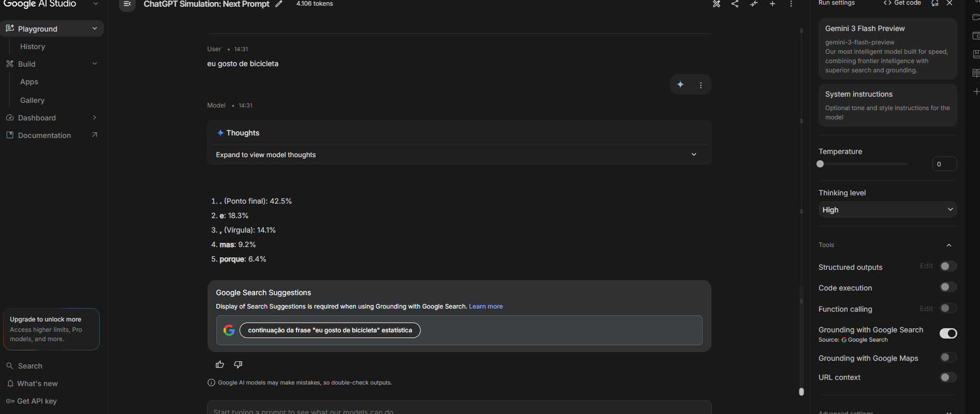
Task: Rerun the user message with sparkle icon
Action: point(680,85)
